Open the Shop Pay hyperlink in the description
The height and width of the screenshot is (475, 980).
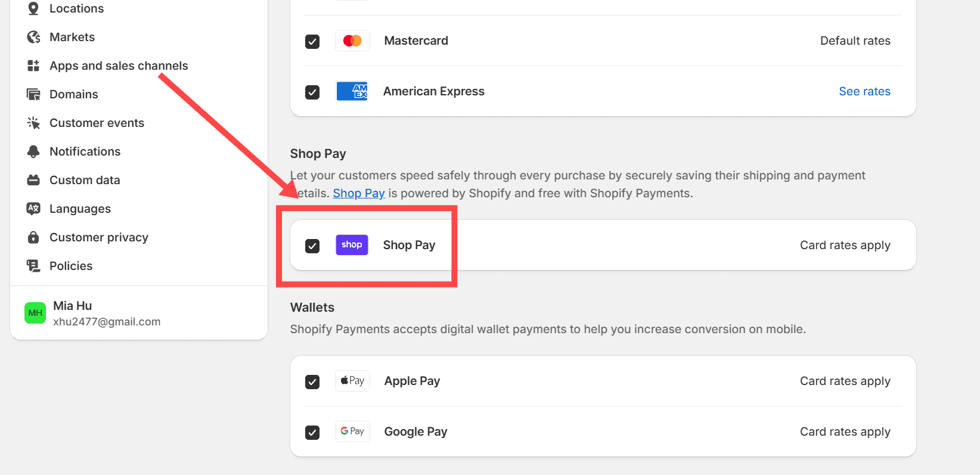pyautogui.click(x=358, y=193)
